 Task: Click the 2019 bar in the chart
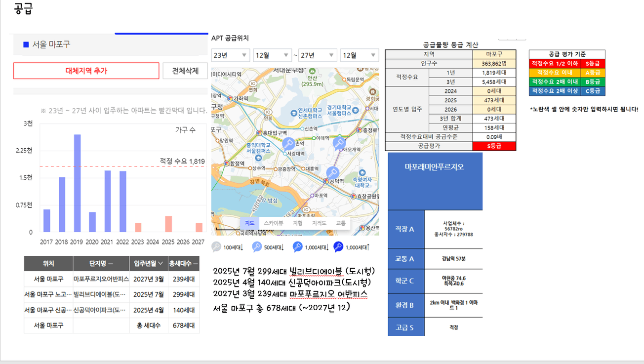[78, 183]
